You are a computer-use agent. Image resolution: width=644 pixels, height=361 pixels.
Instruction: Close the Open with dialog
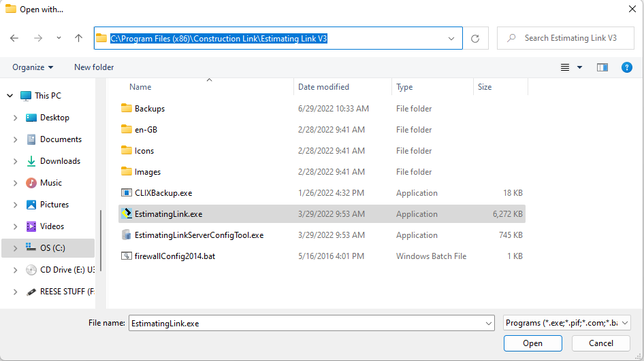632,9
